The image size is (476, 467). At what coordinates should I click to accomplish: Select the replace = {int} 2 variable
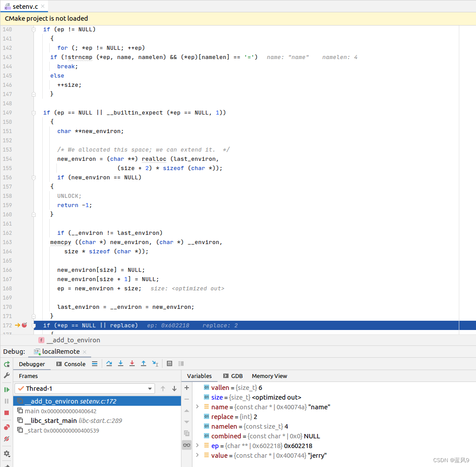(x=334, y=417)
